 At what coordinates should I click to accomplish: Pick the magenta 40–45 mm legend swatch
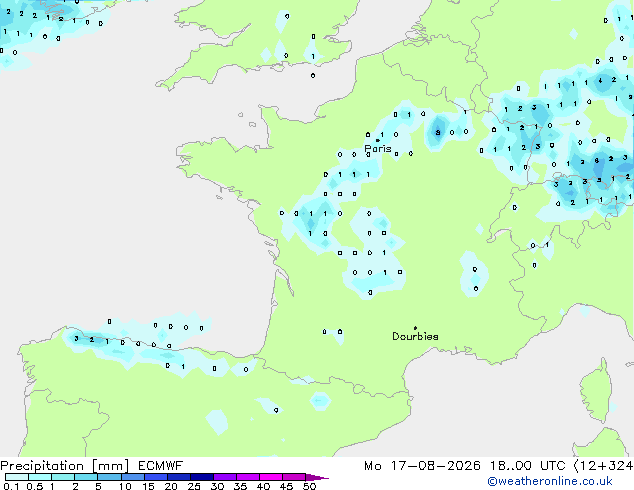(x=271, y=477)
